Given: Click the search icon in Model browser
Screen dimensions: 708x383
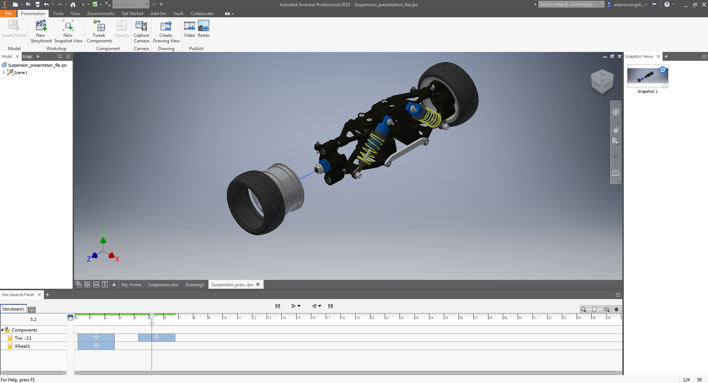Looking at the screenshot, I should click(x=60, y=56).
